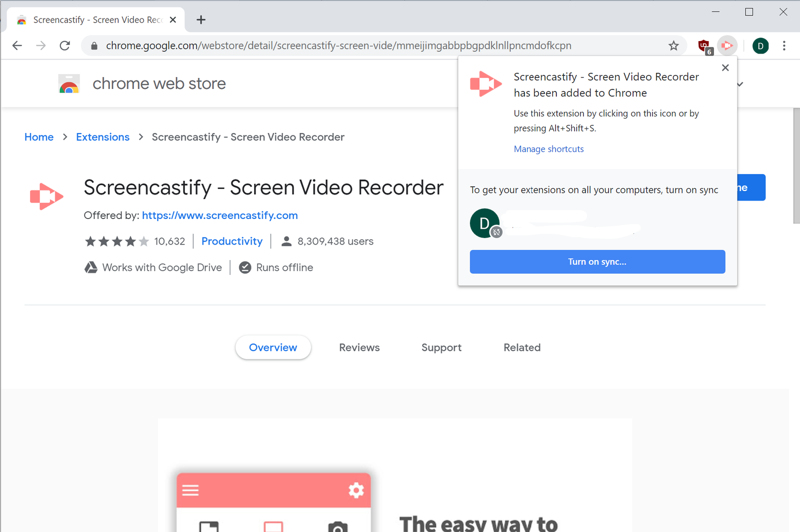This screenshot has height=532, width=800.
Task: Open the profile avatar in the toolbar
Action: 760,46
